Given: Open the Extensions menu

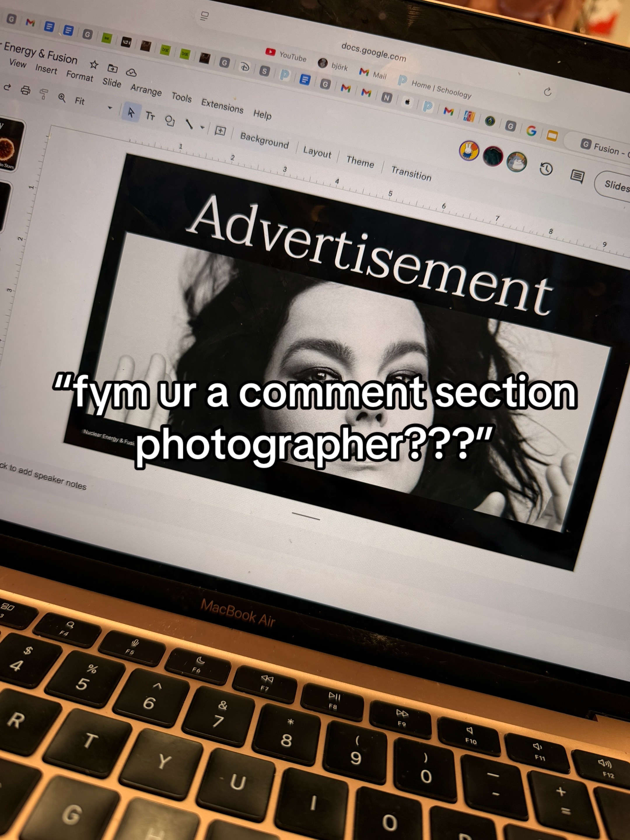Looking at the screenshot, I should [222, 106].
